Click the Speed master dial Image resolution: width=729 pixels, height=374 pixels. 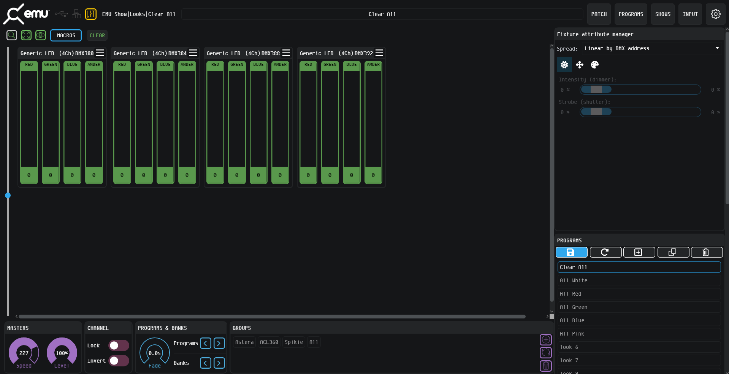click(24, 352)
